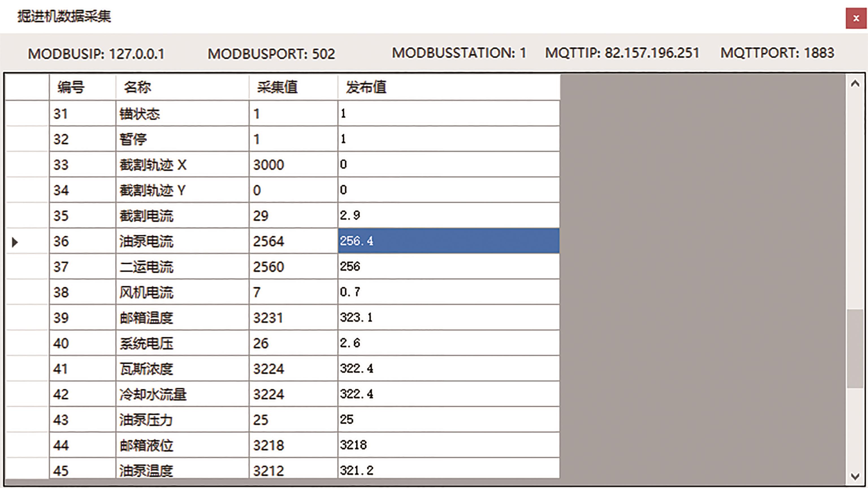Click the published value 2.9 for 截割电流
Image resolution: width=868 pixels, height=488 pixels.
click(449, 215)
